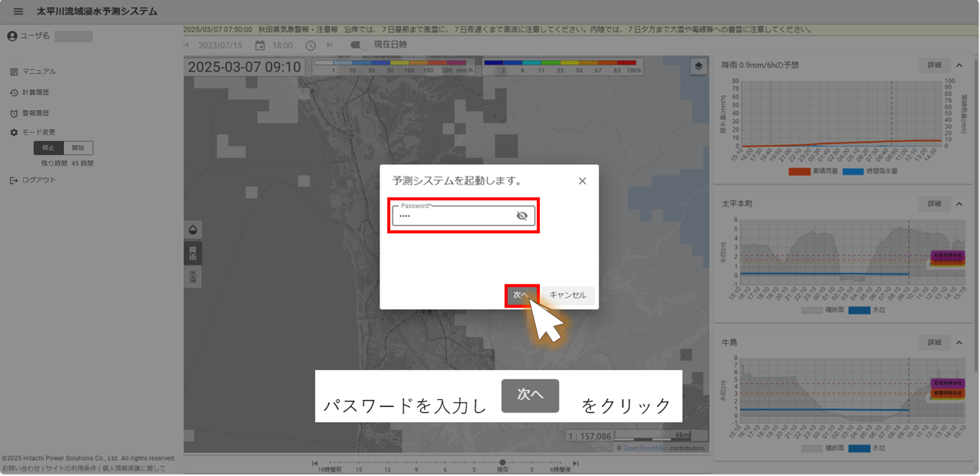
Task: Click the Password input field
Action: click(453, 216)
